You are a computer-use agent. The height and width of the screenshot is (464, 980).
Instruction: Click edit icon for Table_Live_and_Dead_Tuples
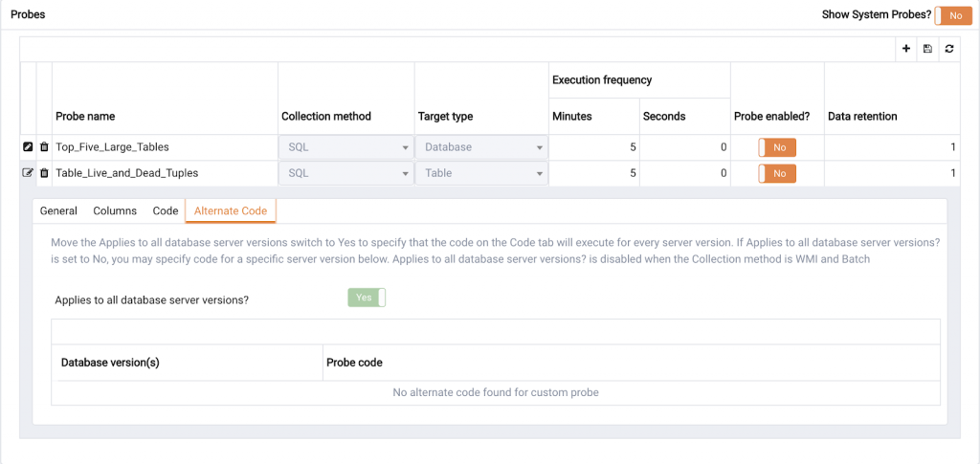tap(28, 173)
